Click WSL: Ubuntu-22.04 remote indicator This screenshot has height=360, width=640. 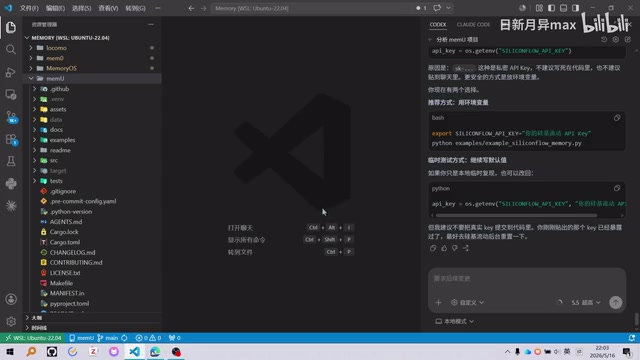point(33,338)
